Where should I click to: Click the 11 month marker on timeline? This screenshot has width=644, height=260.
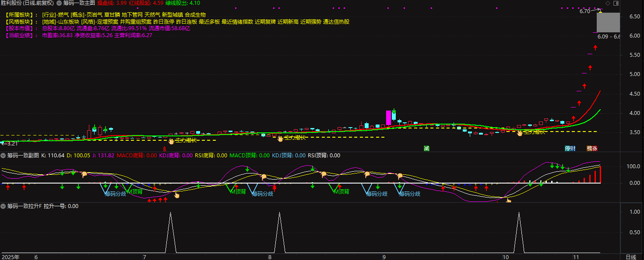[x=576, y=257]
